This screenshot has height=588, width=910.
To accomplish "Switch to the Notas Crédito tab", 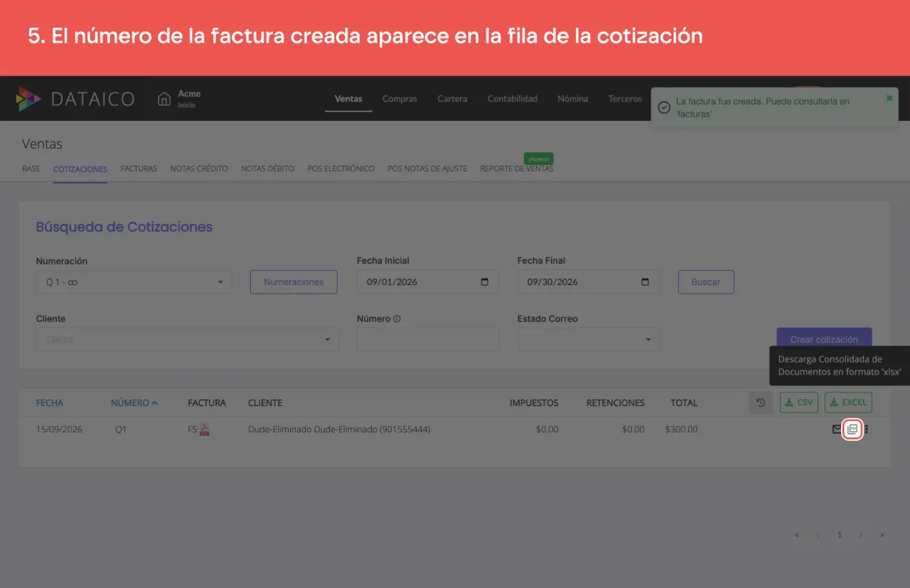I will point(199,169).
